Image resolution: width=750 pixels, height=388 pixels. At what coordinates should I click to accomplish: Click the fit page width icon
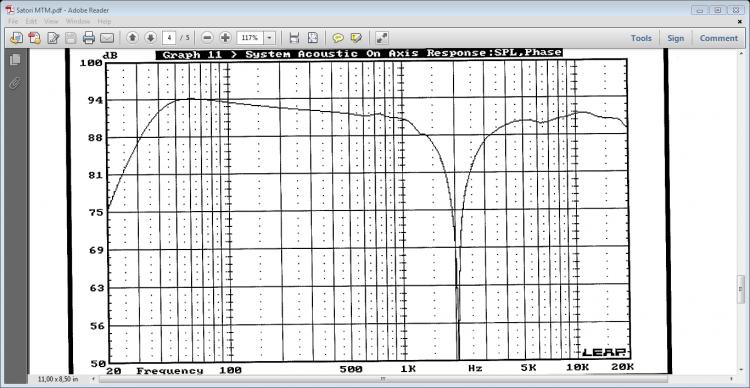pos(295,38)
